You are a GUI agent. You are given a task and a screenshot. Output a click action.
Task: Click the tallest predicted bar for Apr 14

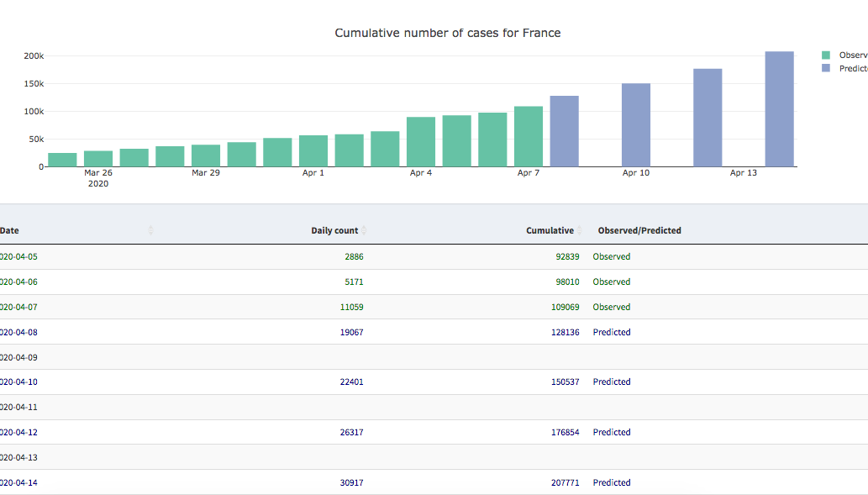(779, 109)
